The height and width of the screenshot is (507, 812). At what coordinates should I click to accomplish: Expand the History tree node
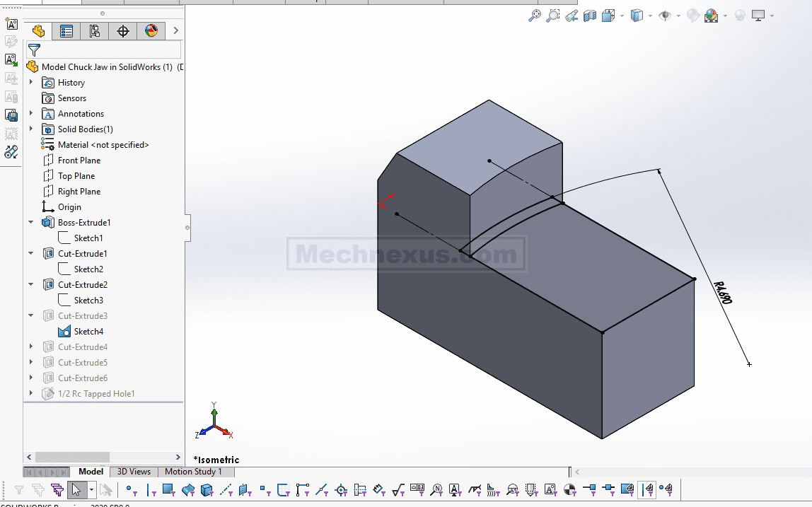[x=31, y=83]
